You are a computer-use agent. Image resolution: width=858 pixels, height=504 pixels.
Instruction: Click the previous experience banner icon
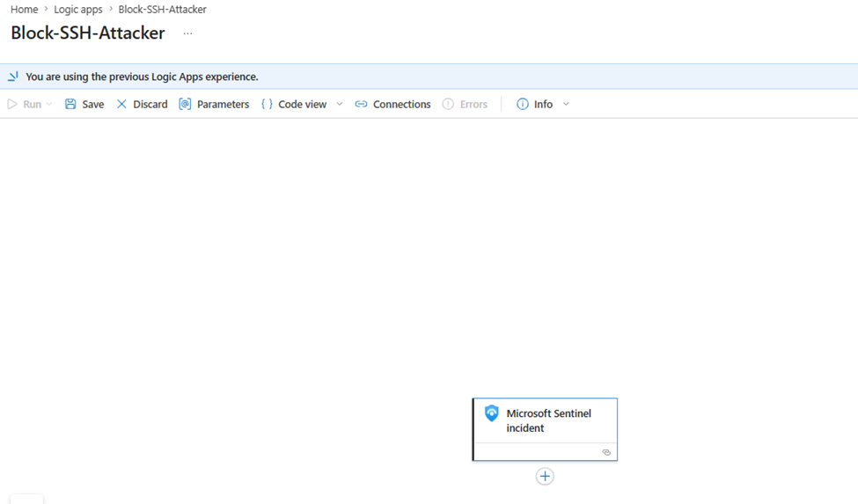tap(13, 77)
